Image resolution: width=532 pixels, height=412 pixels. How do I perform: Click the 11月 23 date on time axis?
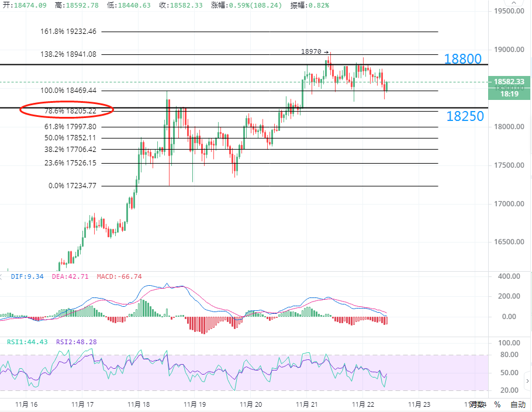click(419, 404)
